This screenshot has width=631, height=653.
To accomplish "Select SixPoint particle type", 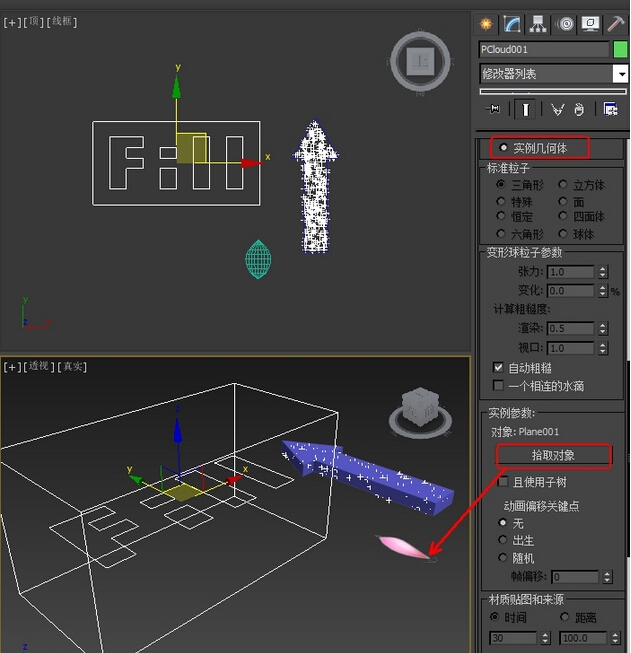I will [x=501, y=234].
